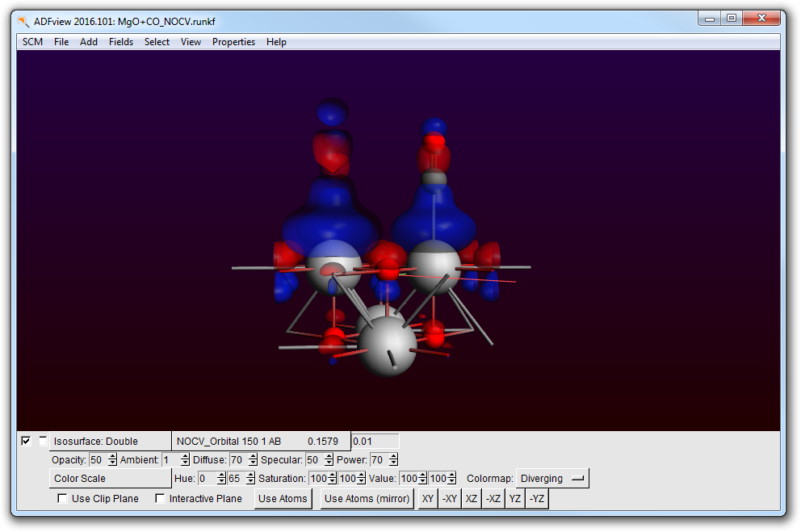Open the File menu

pyautogui.click(x=61, y=42)
